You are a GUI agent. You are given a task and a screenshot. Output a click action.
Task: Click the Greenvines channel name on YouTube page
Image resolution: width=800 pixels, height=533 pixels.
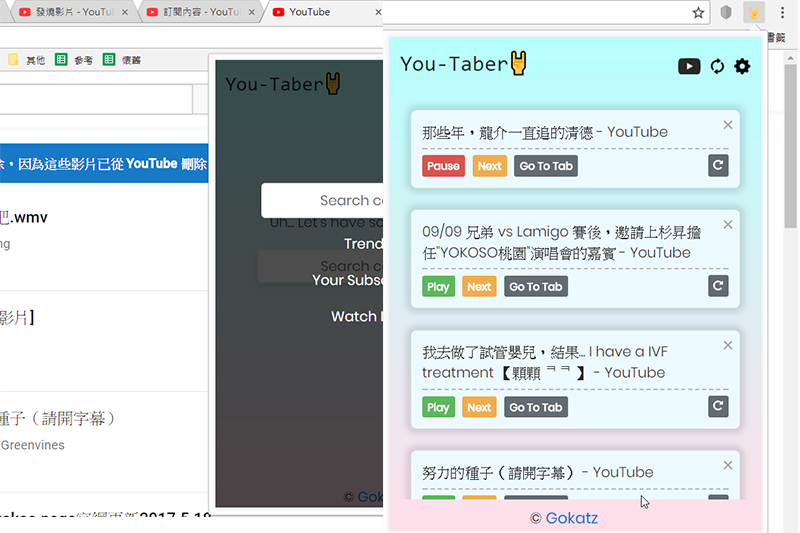pos(33,445)
